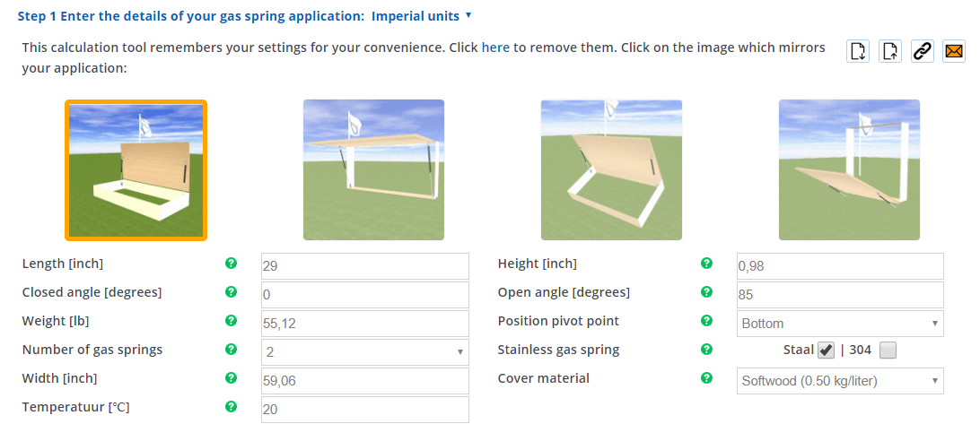Open the Cover material dropdown
This screenshot has width=980, height=424.
[x=839, y=380]
